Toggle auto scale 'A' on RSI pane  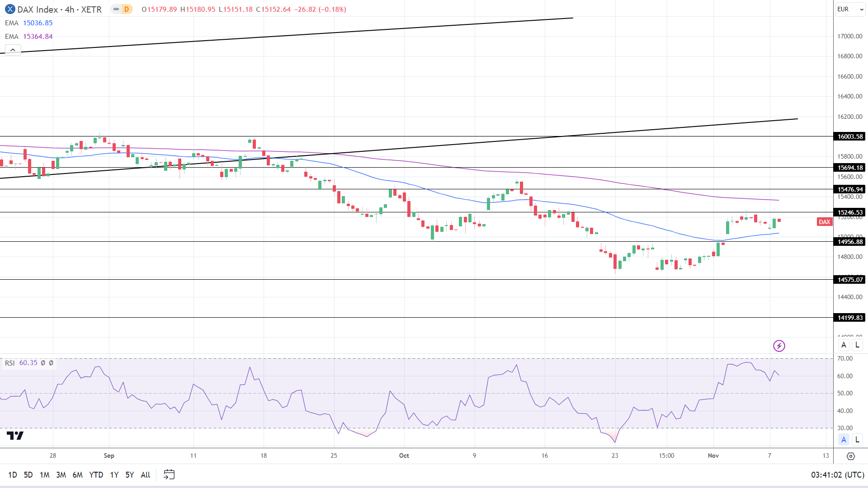(844, 440)
